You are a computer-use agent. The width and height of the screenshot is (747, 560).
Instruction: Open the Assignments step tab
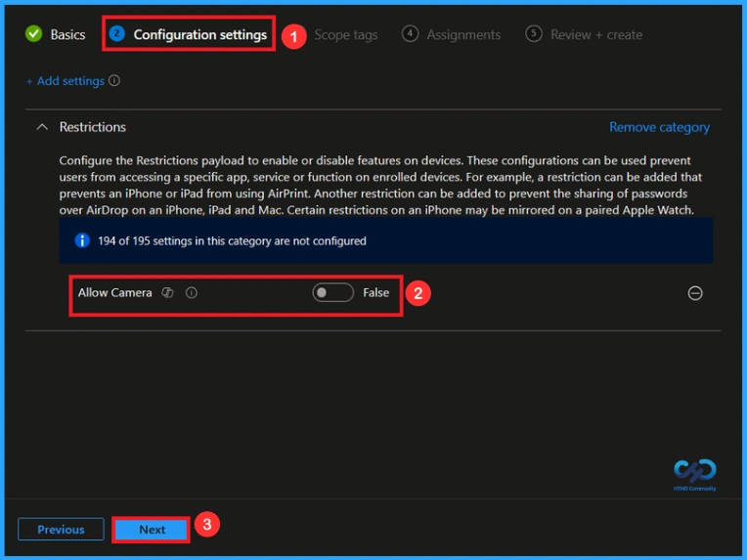(x=451, y=34)
